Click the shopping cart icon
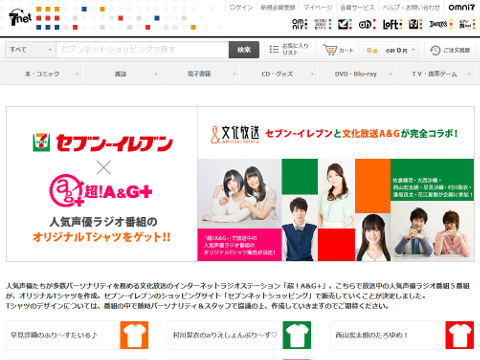The width and height of the screenshot is (480, 360). [x=330, y=50]
